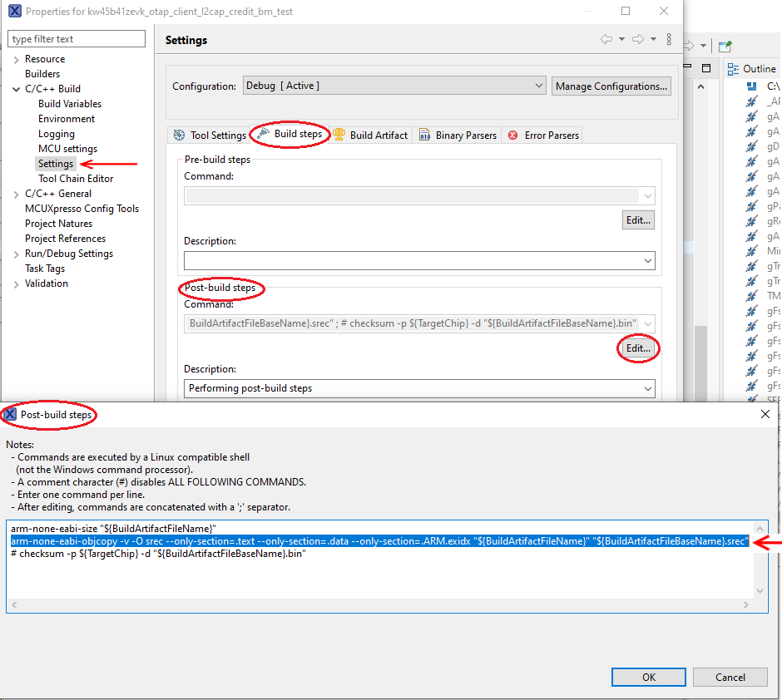Click the pin editor icon in toolbar
The width and height of the screenshot is (782, 700).
(x=725, y=47)
